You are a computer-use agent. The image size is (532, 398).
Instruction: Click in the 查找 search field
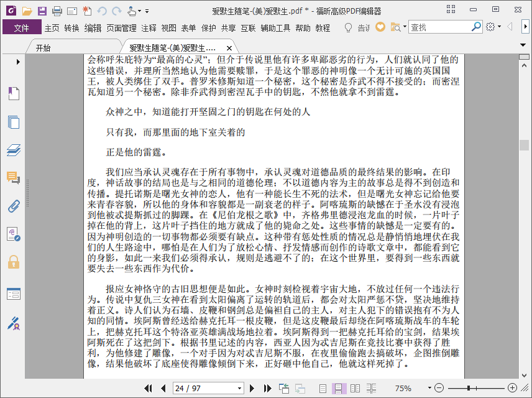(440, 27)
